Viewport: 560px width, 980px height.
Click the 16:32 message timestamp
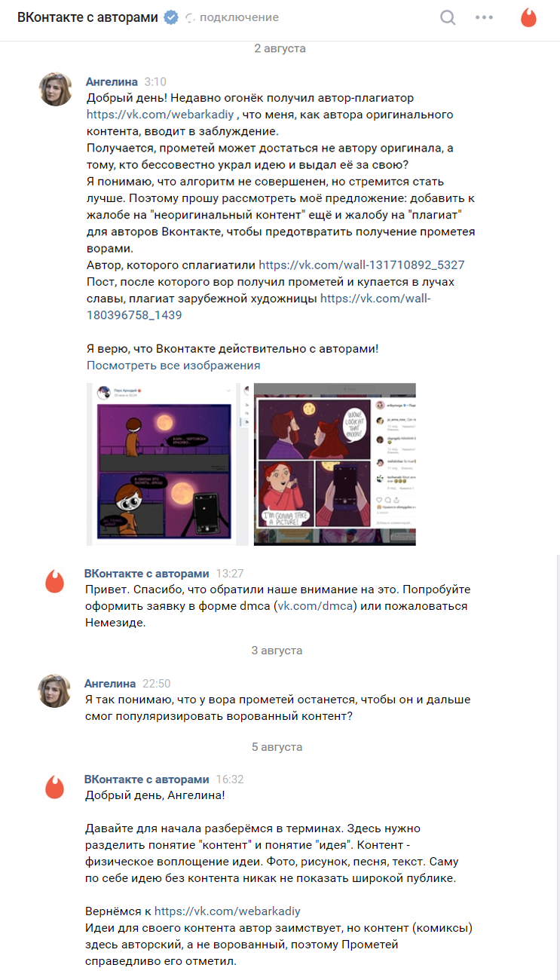(230, 779)
